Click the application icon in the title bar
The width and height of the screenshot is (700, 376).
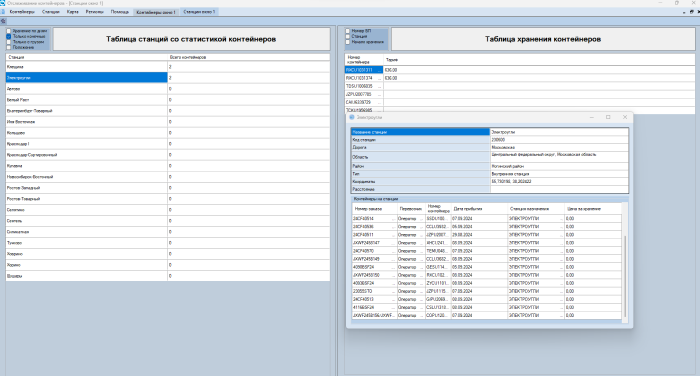[3, 3]
